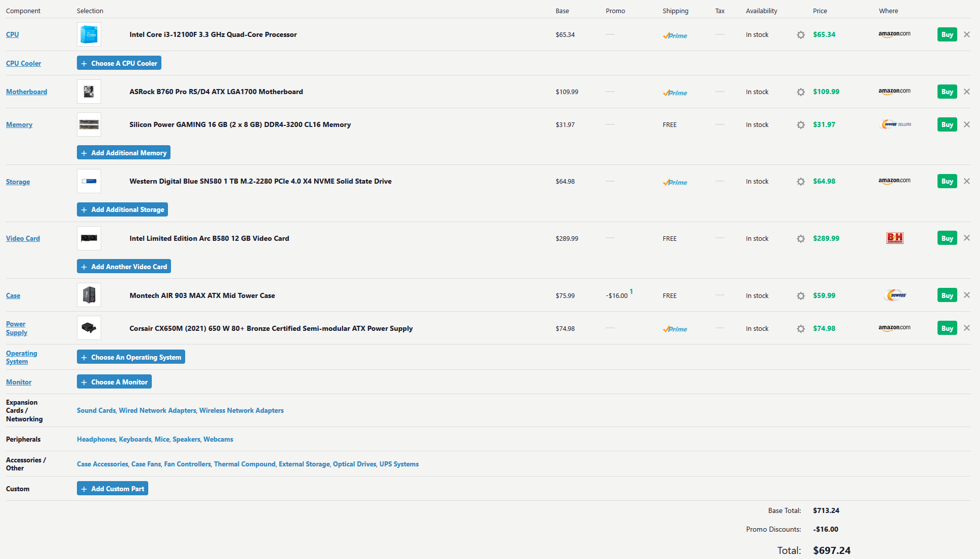Buy the Montech AIR 903 MAX case
980x559 pixels.
pos(947,295)
